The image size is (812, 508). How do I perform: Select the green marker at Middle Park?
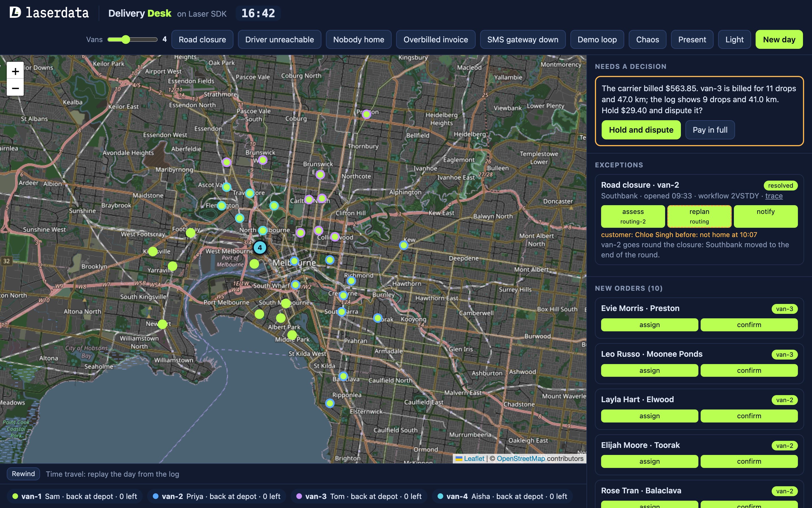(292, 335)
